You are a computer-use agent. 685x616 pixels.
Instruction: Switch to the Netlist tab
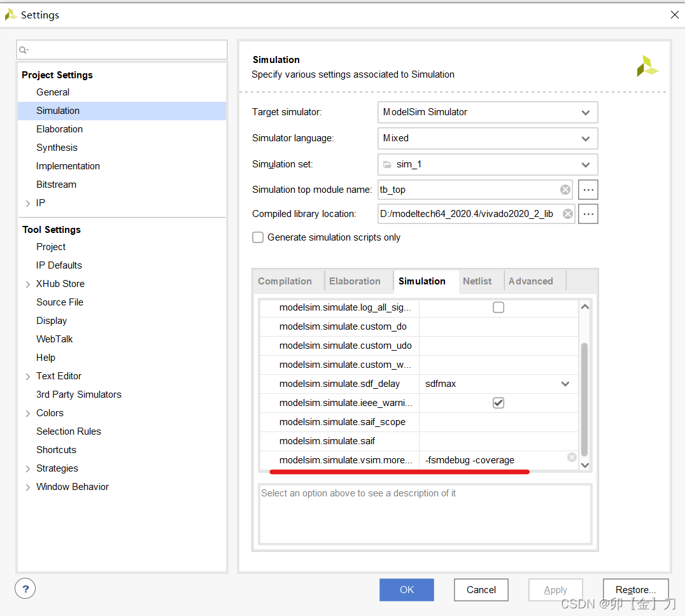477,281
